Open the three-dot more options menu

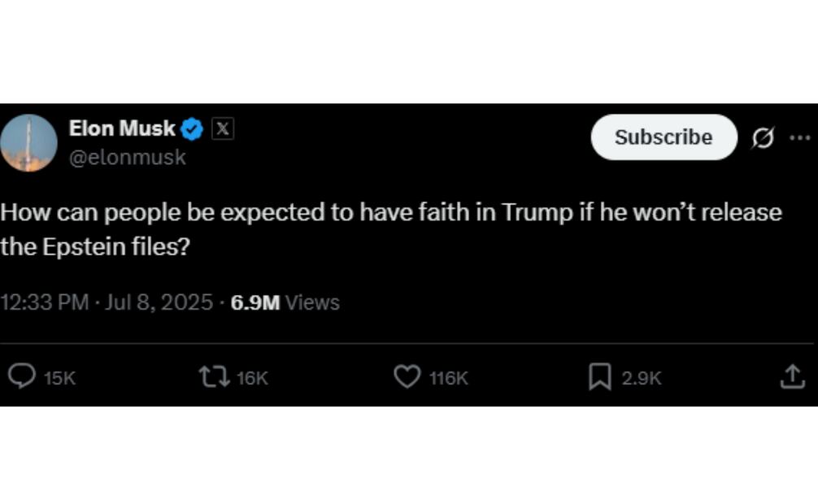coord(800,137)
